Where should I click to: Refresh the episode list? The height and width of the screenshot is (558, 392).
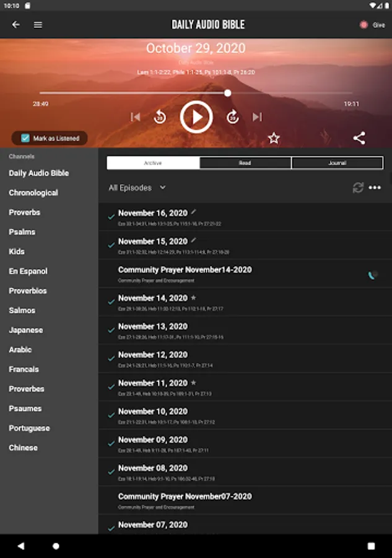coord(358,187)
